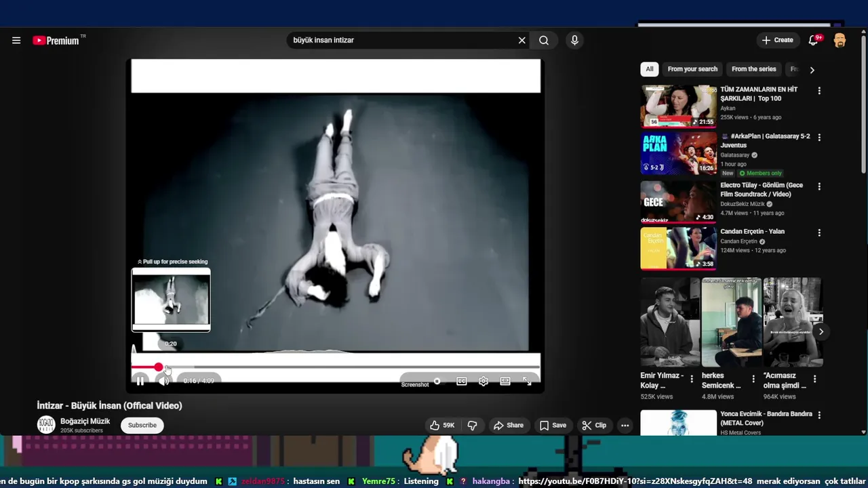Subscribe to Boğaziçi Müzik

click(x=142, y=425)
